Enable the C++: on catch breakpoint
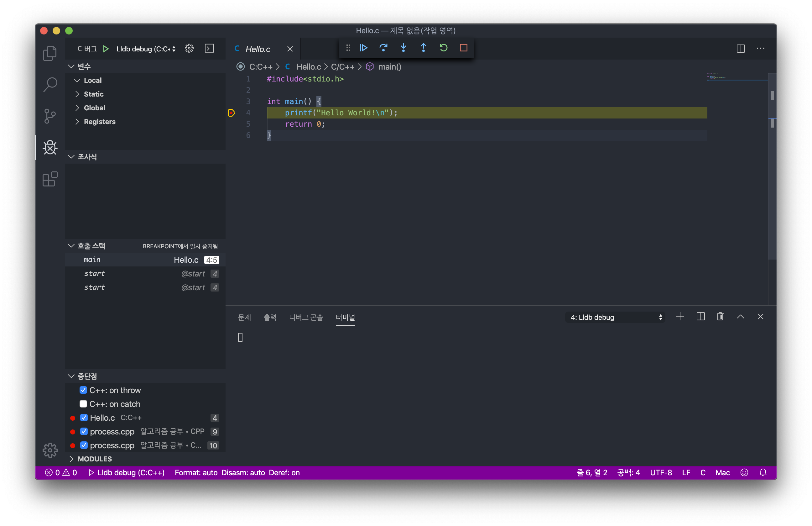Image resolution: width=812 pixels, height=526 pixels. pyautogui.click(x=83, y=404)
